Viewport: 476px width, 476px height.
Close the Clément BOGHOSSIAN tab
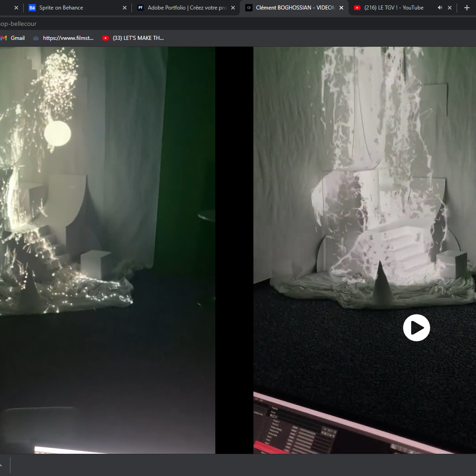[341, 8]
